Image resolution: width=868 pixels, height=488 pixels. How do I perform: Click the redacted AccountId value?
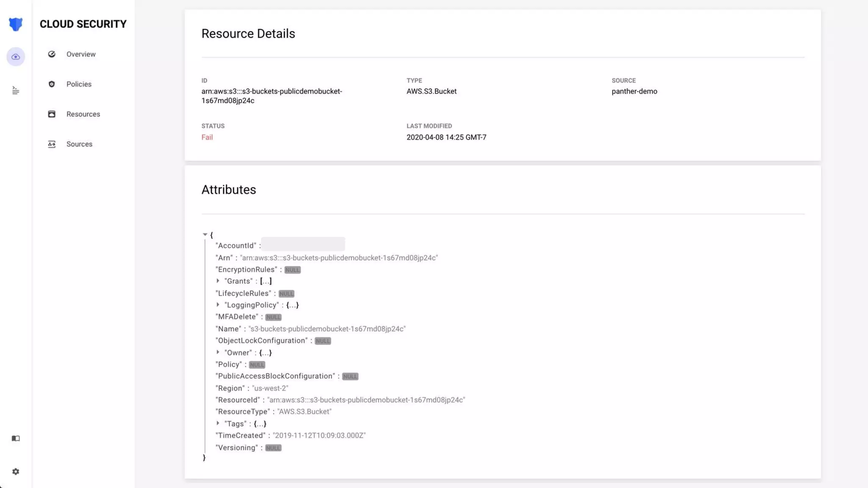(303, 244)
